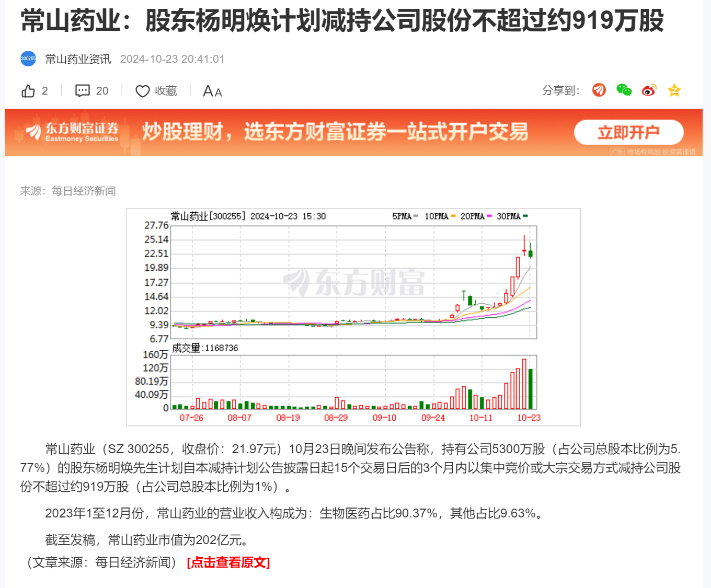Open the 点击查看原文 link
The image size is (711, 588).
pyautogui.click(x=228, y=562)
